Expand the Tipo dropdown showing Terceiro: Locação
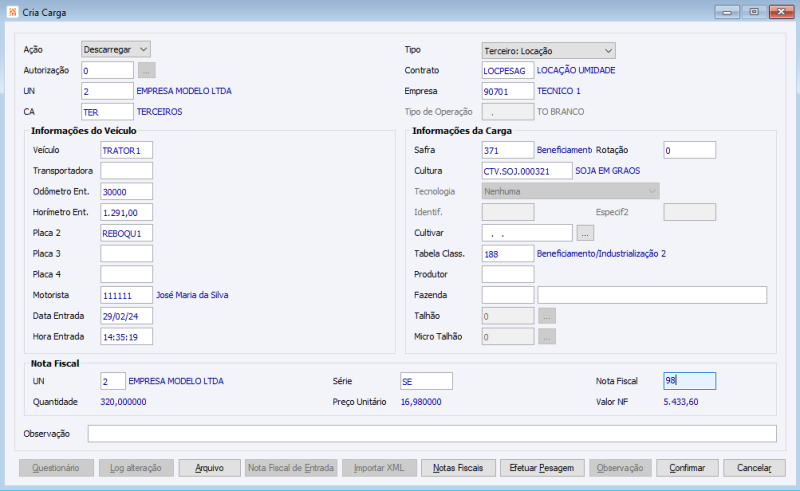The height and width of the screenshot is (491, 800). pos(548,51)
